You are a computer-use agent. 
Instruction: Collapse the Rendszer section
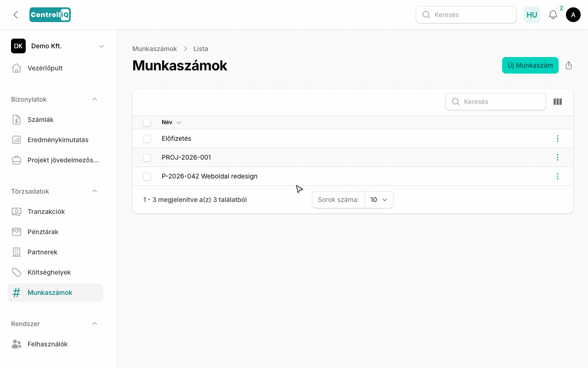pos(95,324)
